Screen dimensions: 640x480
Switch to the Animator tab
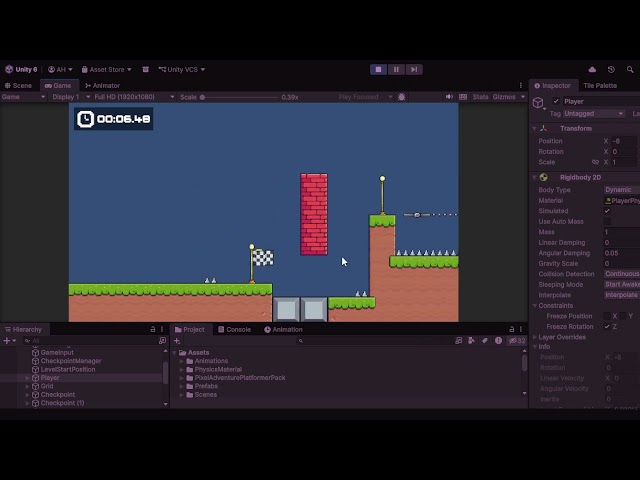[102, 86]
